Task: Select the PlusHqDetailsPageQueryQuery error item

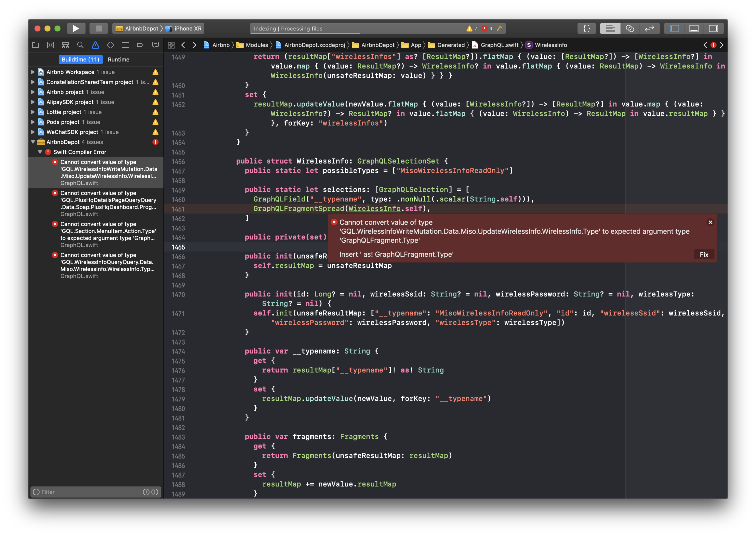Action: point(96,204)
